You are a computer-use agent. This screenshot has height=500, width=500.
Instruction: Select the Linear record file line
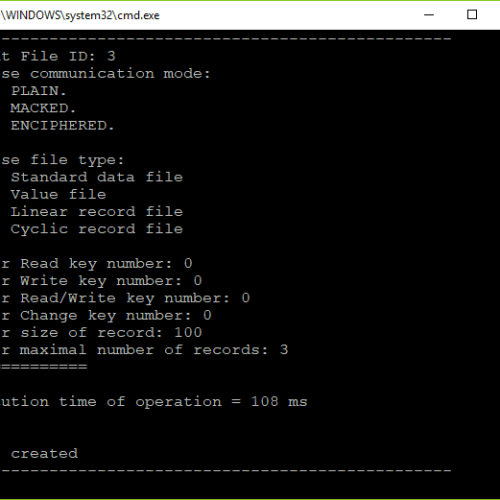point(97,212)
